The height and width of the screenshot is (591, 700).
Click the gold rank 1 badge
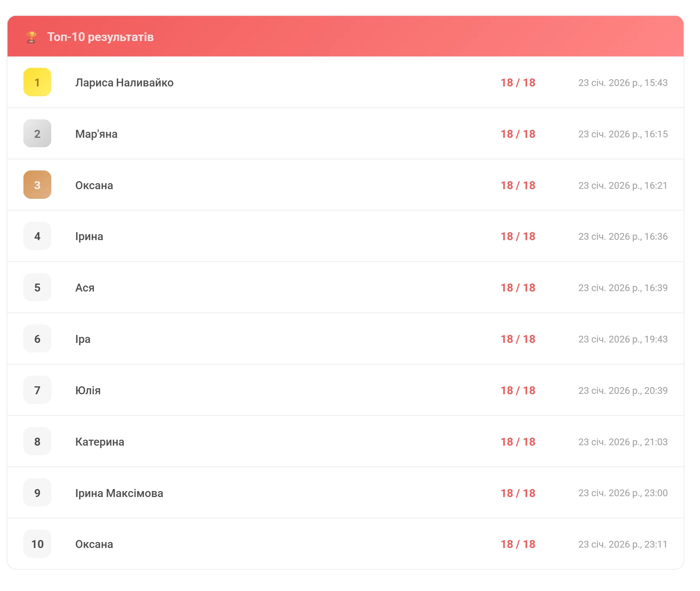pos(37,82)
